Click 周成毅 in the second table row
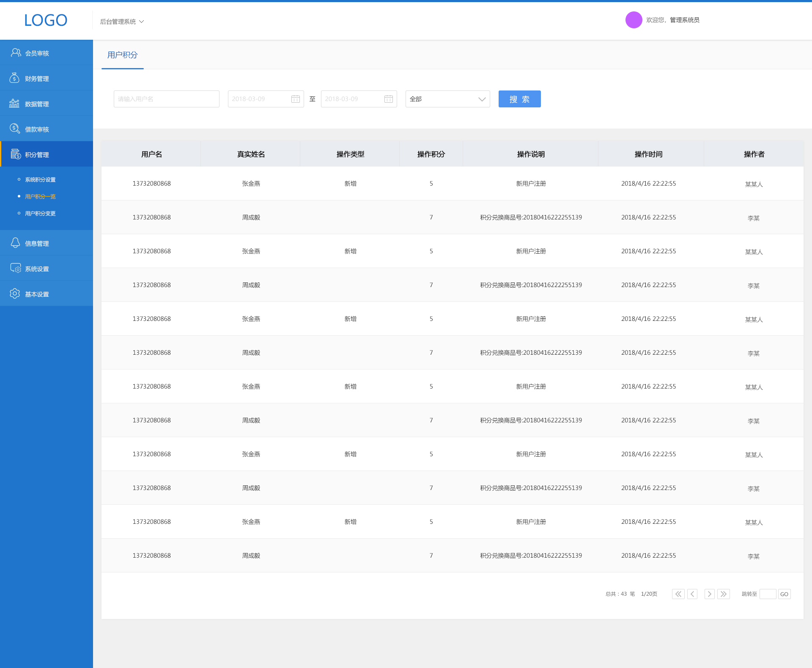The height and width of the screenshot is (668, 812). [x=251, y=217]
